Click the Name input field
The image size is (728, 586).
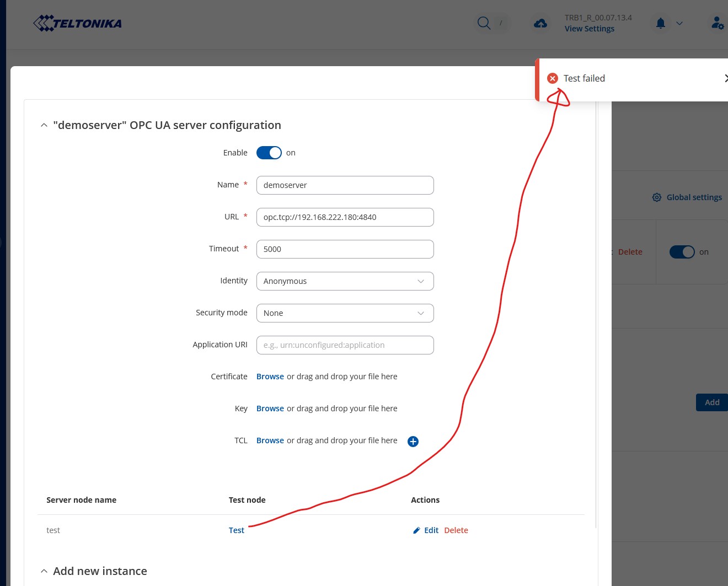click(345, 185)
